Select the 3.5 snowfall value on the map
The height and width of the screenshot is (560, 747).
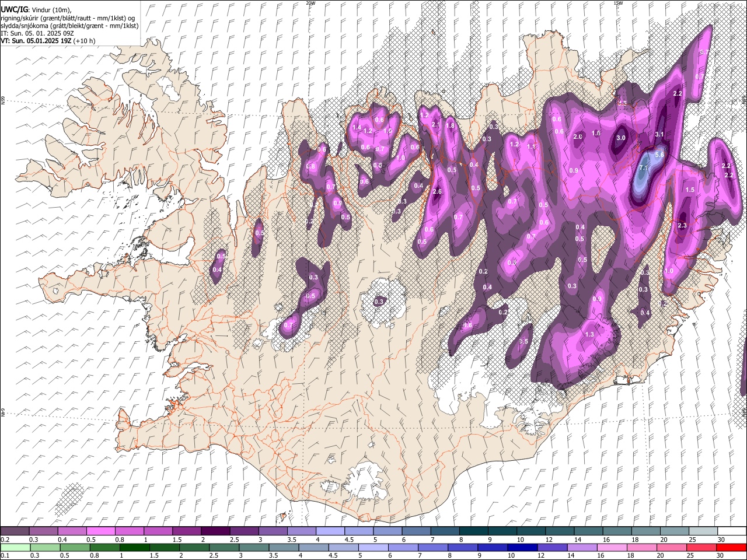tap(523, 341)
